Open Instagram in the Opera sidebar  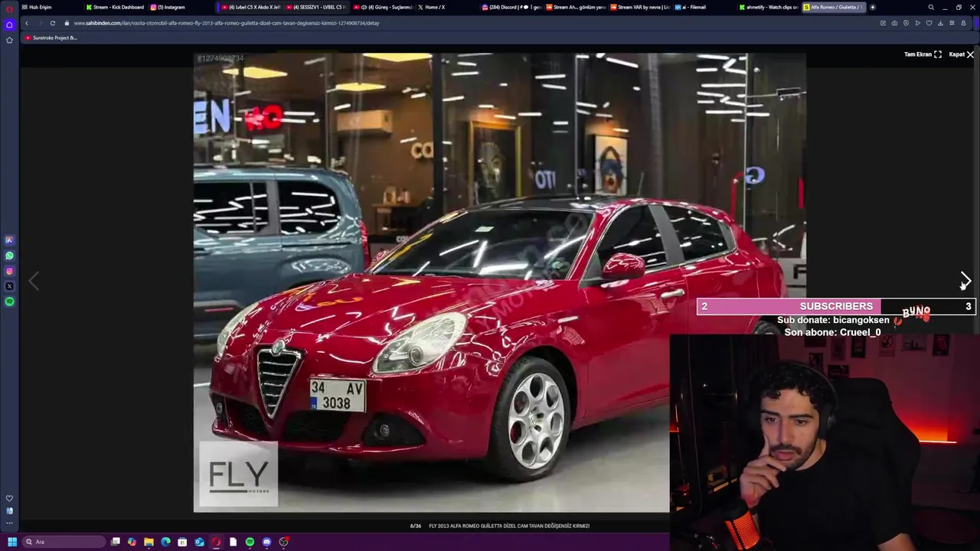[x=9, y=271]
